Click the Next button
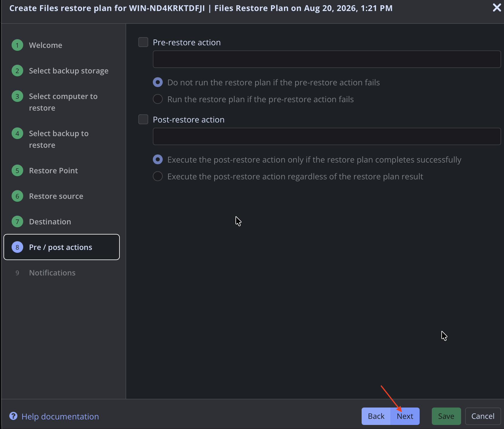 [x=405, y=416]
